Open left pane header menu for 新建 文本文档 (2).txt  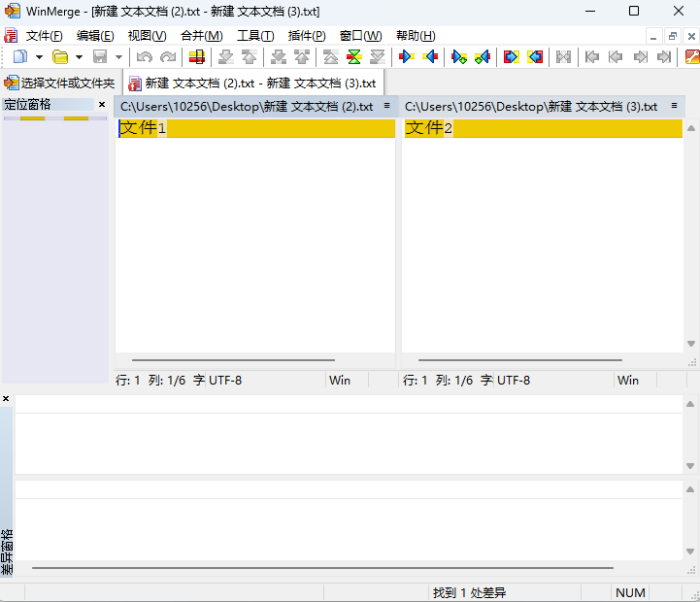pyautogui.click(x=386, y=106)
